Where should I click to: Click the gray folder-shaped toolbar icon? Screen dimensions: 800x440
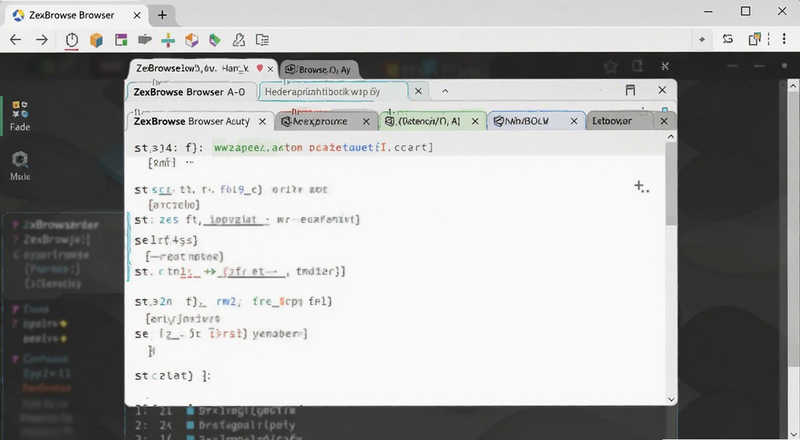pos(144,39)
